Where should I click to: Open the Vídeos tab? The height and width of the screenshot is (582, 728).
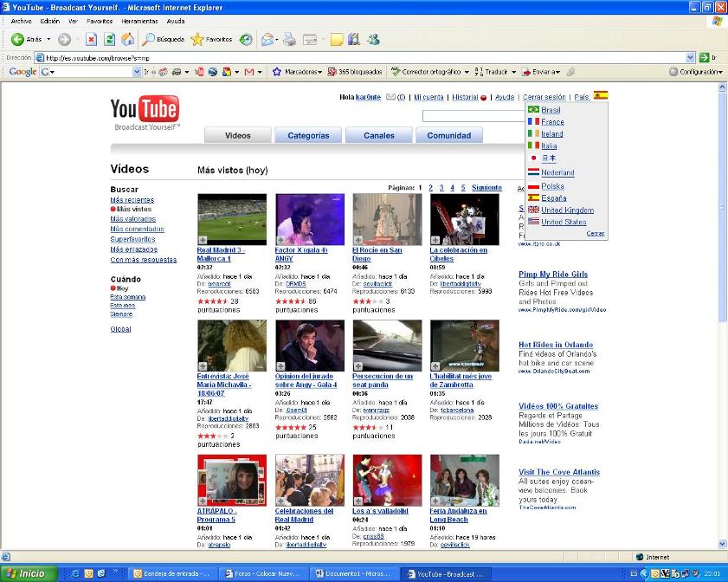pyautogui.click(x=238, y=135)
